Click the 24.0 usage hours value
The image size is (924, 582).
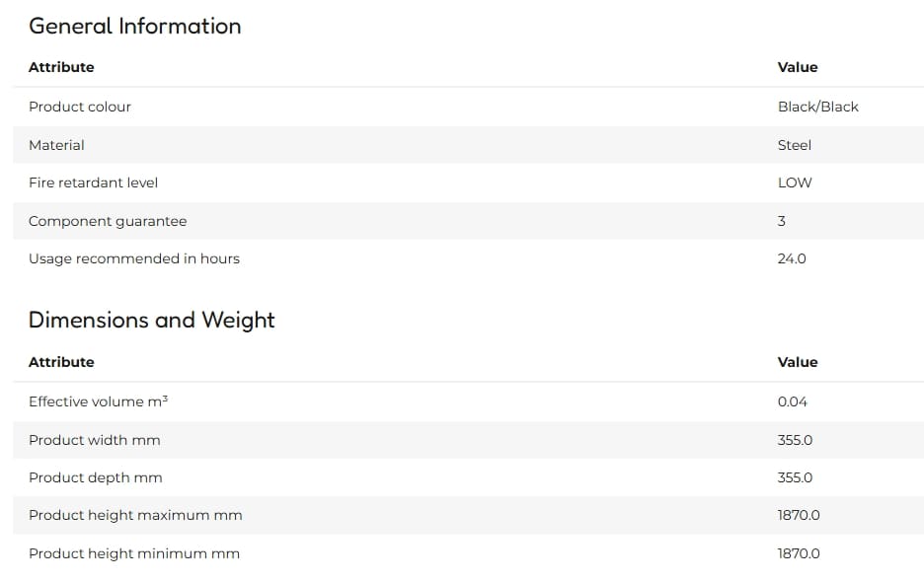(792, 258)
